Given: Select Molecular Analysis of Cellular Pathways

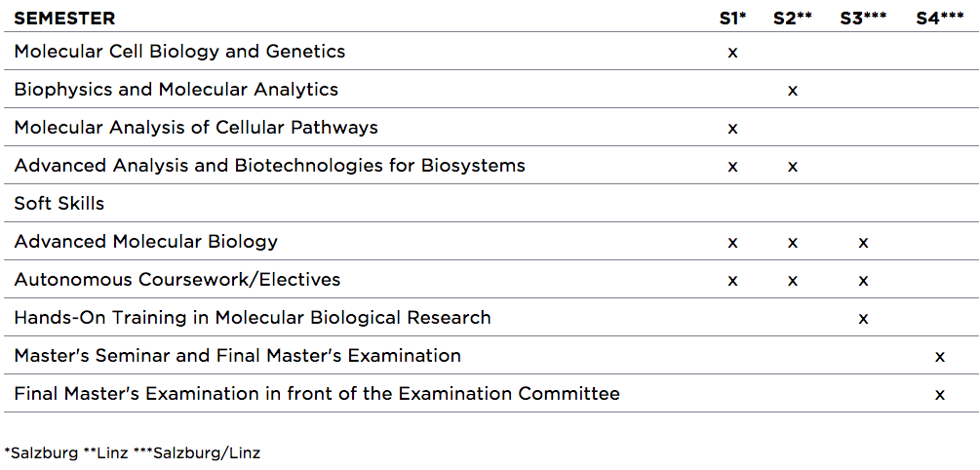Looking at the screenshot, I should 196,128.
